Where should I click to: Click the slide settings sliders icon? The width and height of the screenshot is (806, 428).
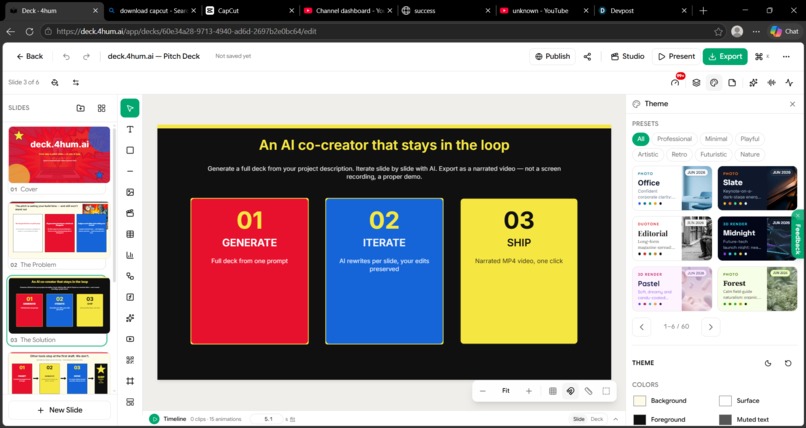tap(76, 83)
